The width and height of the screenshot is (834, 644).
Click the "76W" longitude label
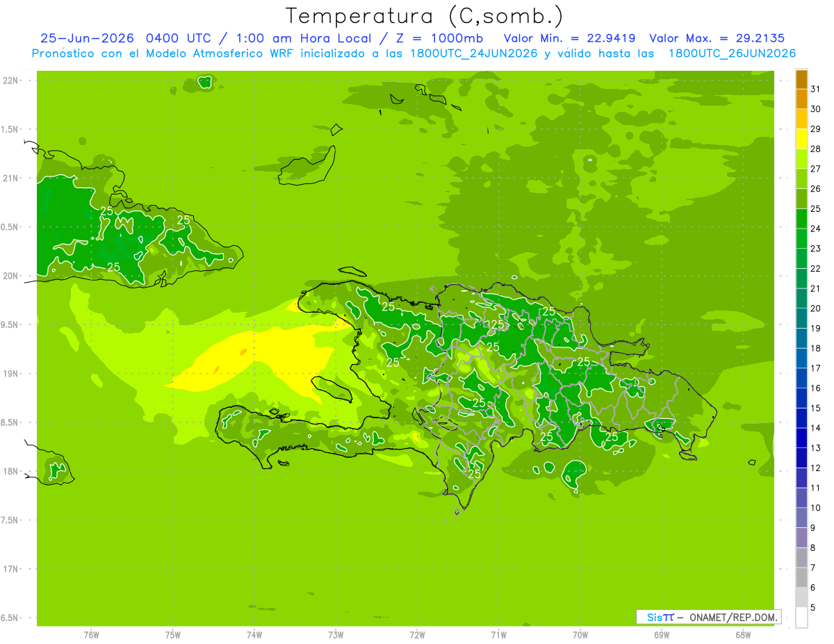(91, 634)
